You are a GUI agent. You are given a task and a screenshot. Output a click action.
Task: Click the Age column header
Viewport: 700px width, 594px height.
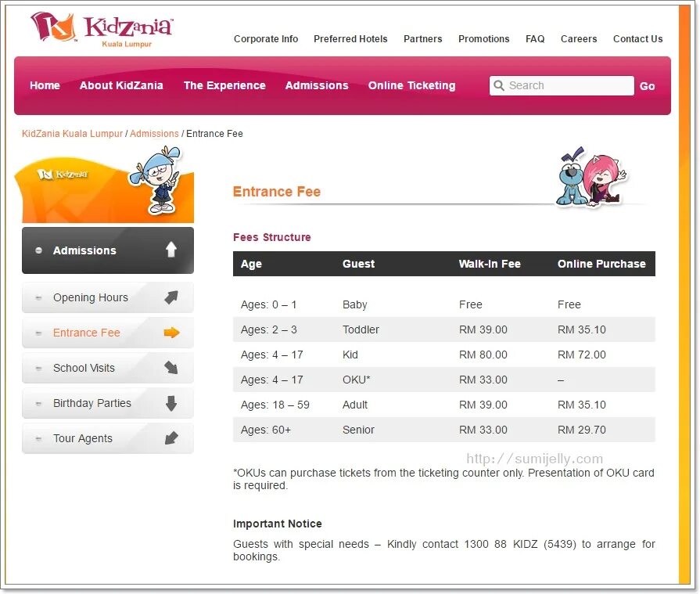tap(251, 264)
